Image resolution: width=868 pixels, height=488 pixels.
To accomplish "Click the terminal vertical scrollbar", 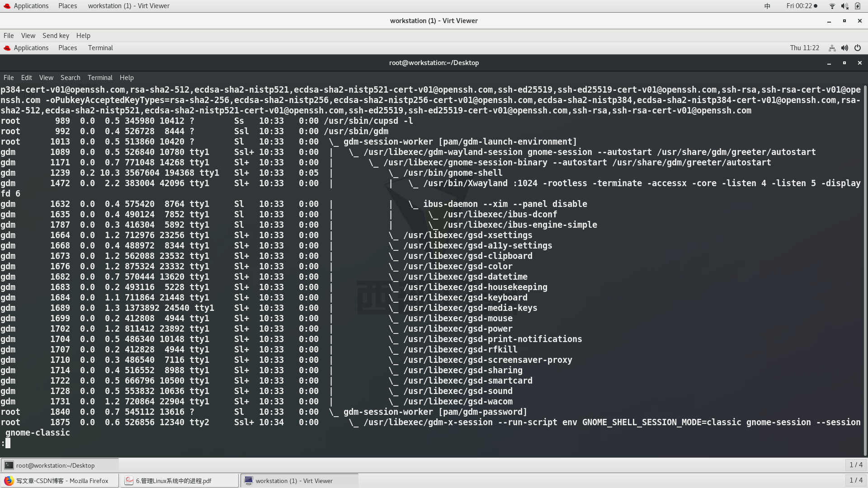I will point(865,271).
